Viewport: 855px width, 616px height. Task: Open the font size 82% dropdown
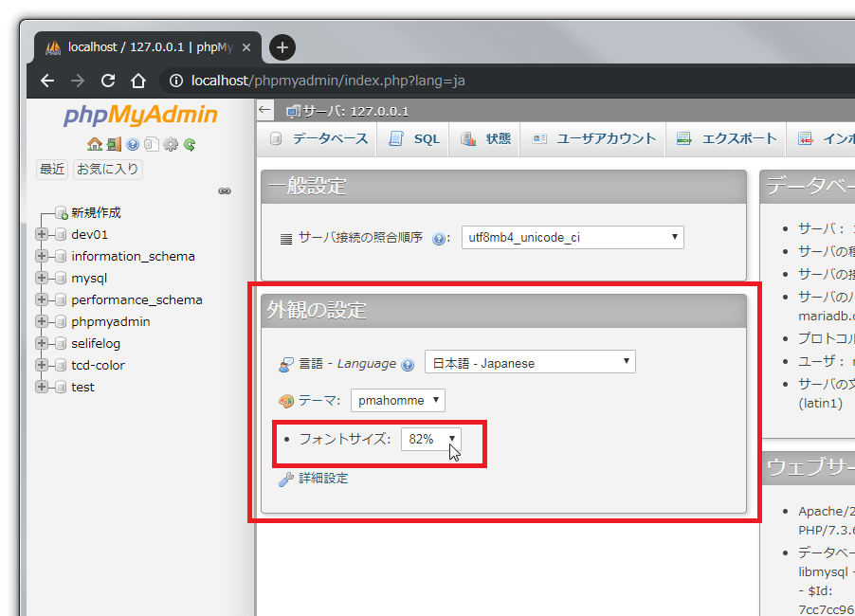pyautogui.click(x=431, y=439)
